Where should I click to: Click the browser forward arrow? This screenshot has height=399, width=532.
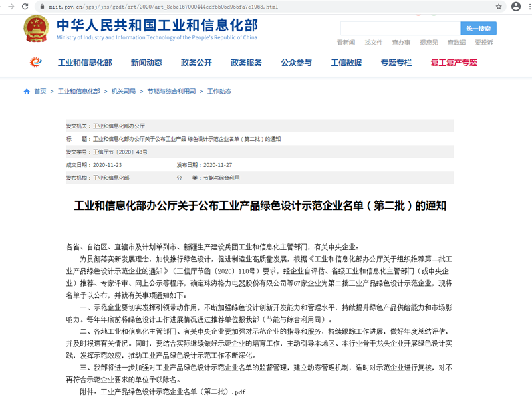10,7
